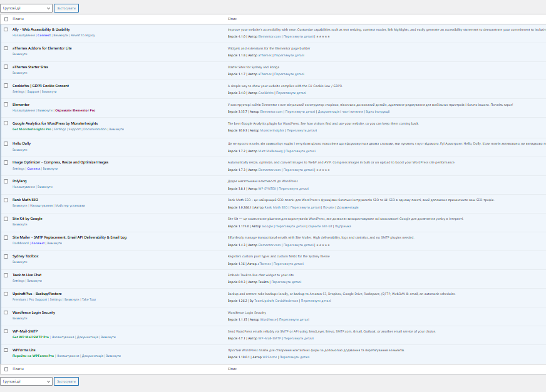The image size is (546, 392).
Task: Open Tawk.to Live Chat Settings
Action: click(x=18, y=281)
